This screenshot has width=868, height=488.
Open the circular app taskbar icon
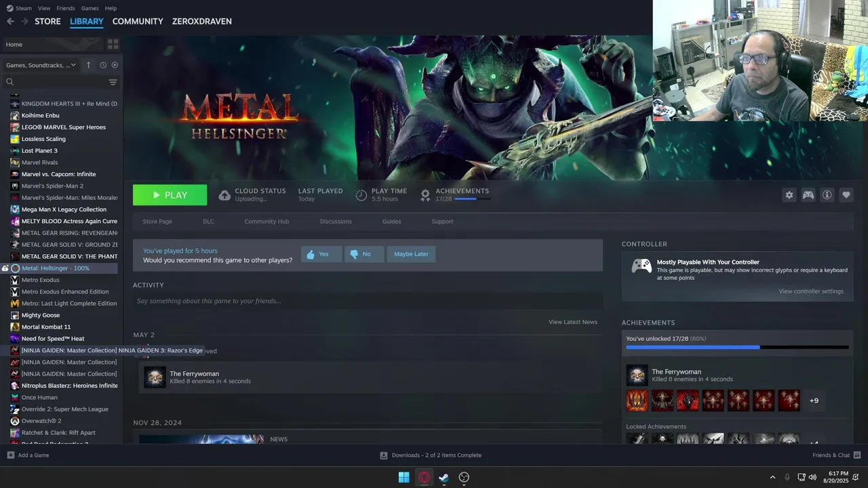click(x=464, y=477)
